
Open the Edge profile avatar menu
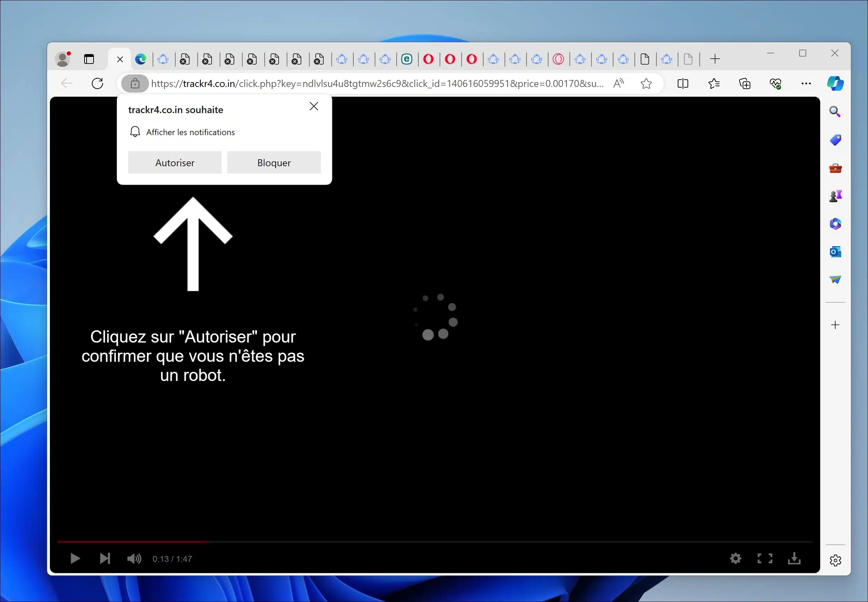coord(63,59)
